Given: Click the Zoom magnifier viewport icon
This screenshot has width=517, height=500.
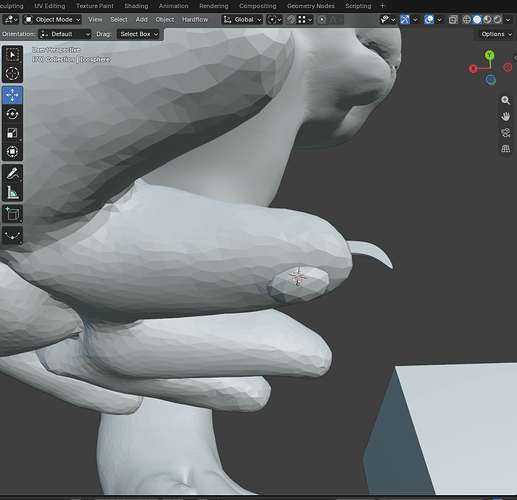Looking at the screenshot, I should (505, 100).
